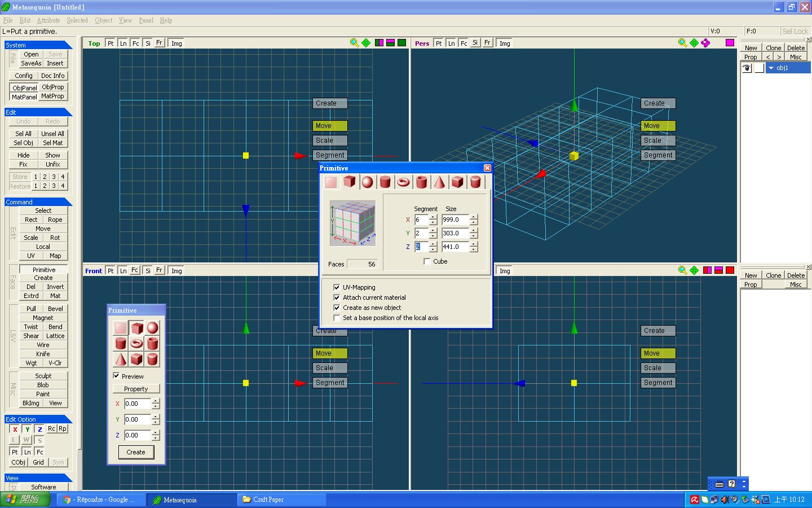
Task: Select the cylinder icon in the small Primitive panel
Action: tap(121, 343)
